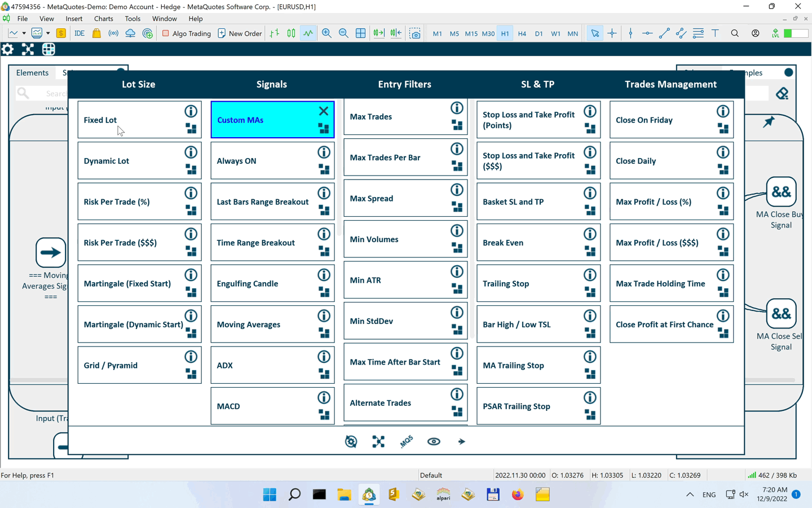The height and width of the screenshot is (508, 812).
Task: Click the expand arrows icon in bottom bar
Action: 378,441
